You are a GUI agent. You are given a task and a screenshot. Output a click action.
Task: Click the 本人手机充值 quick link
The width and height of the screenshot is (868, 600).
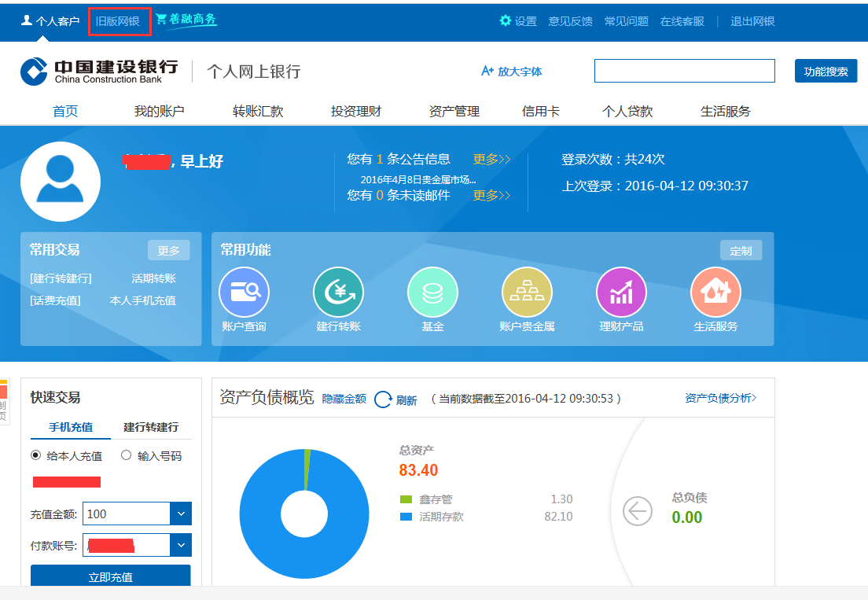143,300
